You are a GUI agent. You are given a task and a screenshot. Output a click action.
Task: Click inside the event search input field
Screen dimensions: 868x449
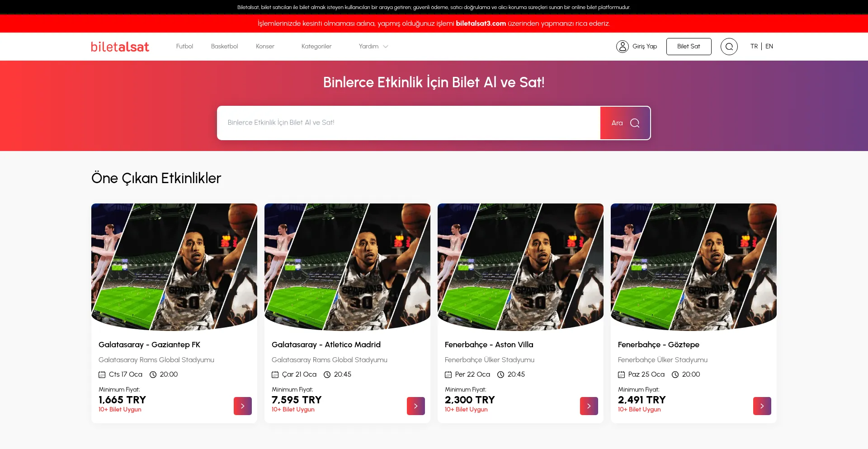click(407, 123)
